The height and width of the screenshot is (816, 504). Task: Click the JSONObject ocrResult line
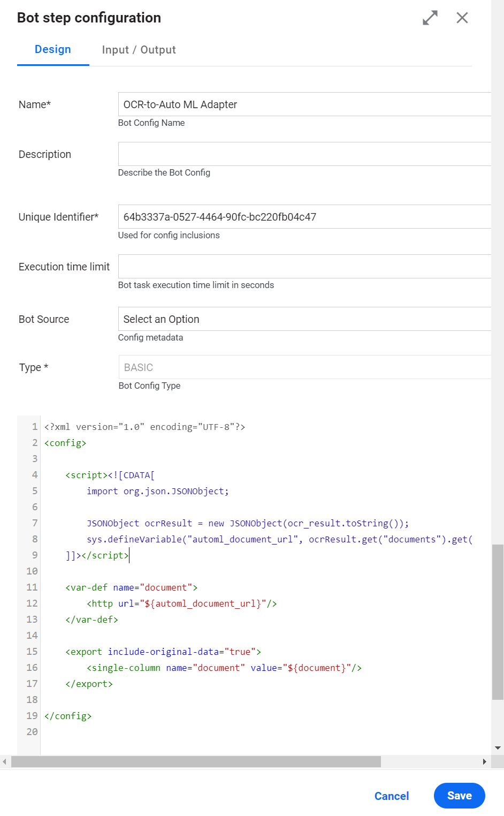click(x=248, y=523)
